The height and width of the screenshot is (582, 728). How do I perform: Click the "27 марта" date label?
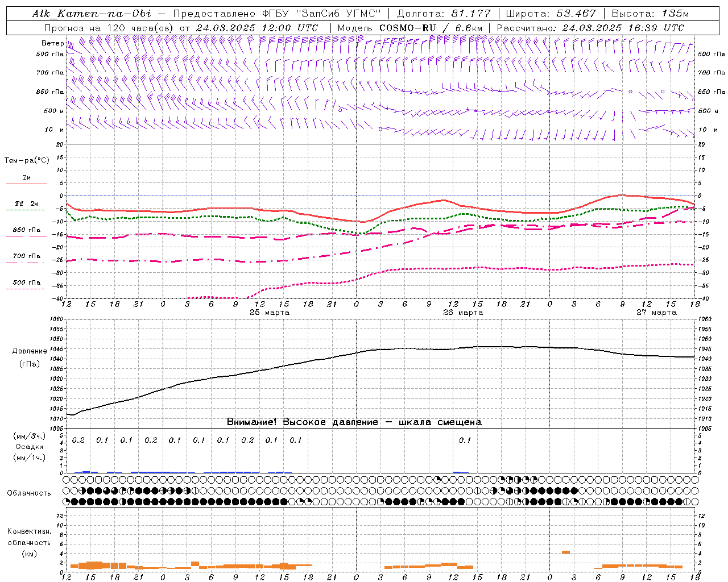pos(656,313)
